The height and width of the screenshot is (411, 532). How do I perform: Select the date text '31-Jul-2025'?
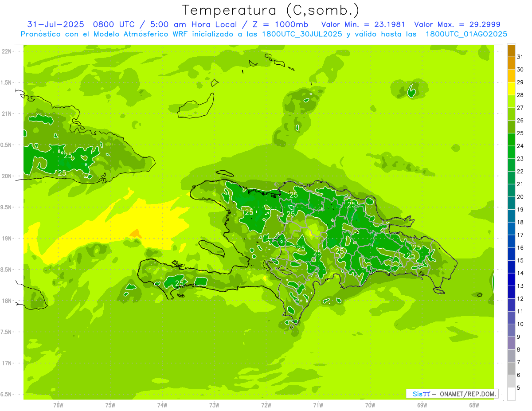(x=55, y=24)
